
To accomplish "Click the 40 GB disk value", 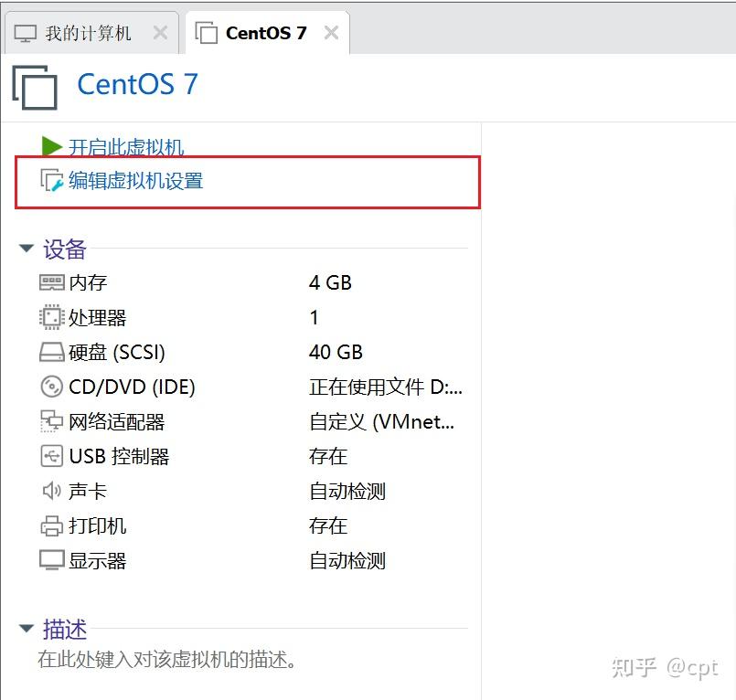I will [x=336, y=352].
